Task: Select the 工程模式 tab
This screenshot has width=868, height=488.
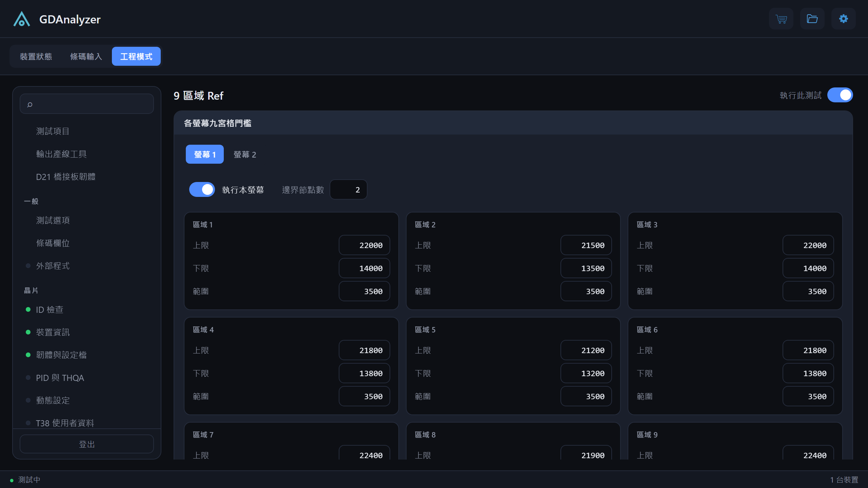Action: coord(136,56)
